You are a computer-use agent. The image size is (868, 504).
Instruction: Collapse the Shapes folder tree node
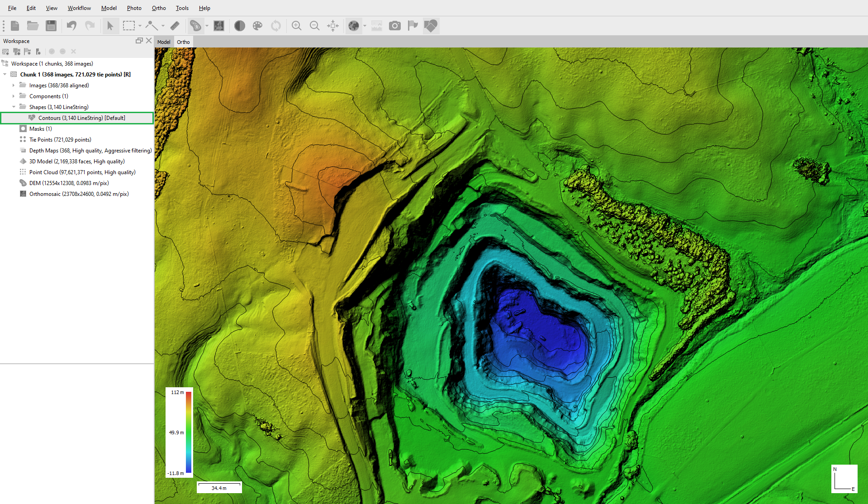tap(14, 107)
